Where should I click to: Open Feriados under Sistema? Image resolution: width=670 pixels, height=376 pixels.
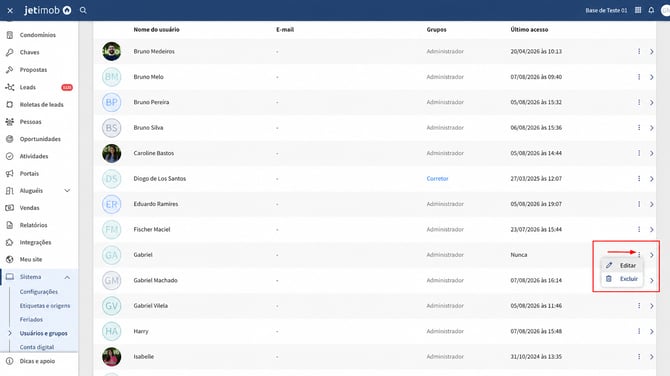pyautogui.click(x=31, y=320)
